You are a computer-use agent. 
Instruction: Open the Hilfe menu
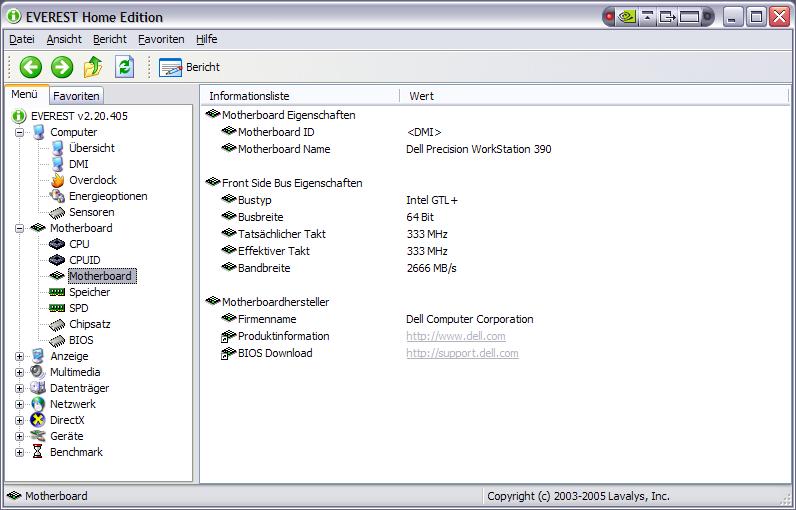pos(207,39)
